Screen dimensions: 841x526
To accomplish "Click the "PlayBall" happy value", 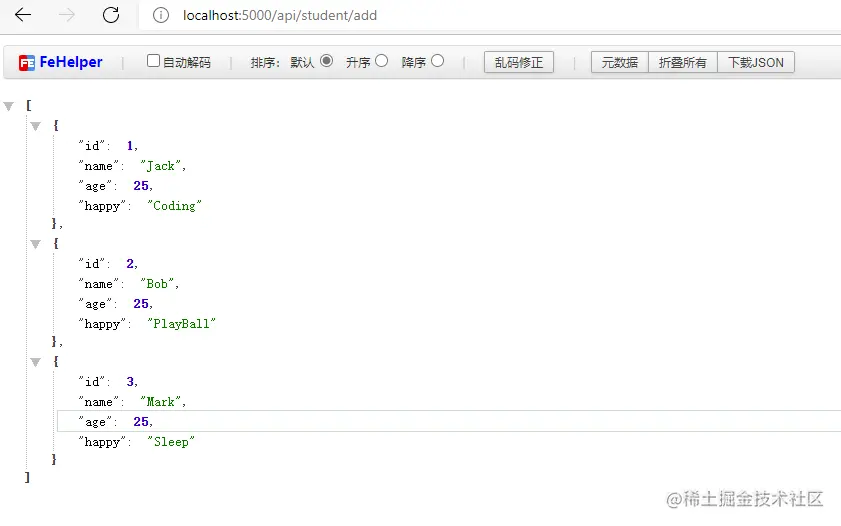I will (181, 324).
